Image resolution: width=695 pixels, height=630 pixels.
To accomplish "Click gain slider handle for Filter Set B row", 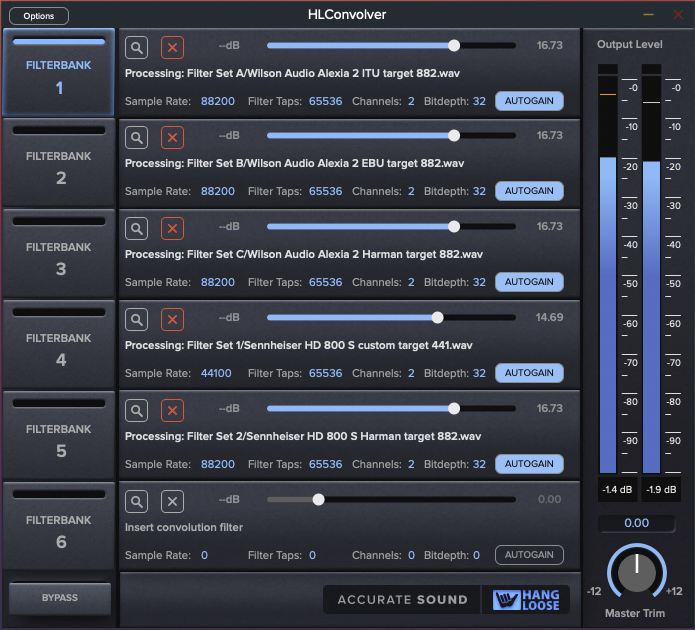I will (454, 136).
